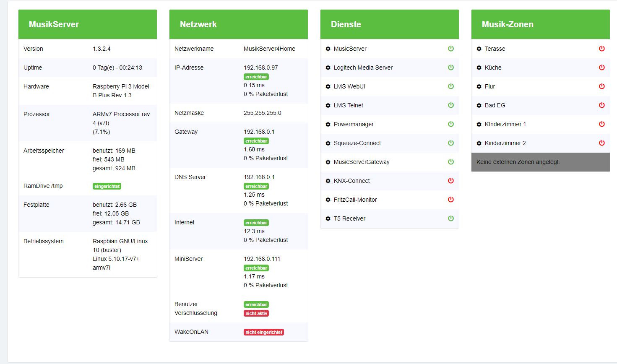Viewport: 617px width, 364px height.
Task: Toggle power for the Powermanager service
Action: pos(451,124)
